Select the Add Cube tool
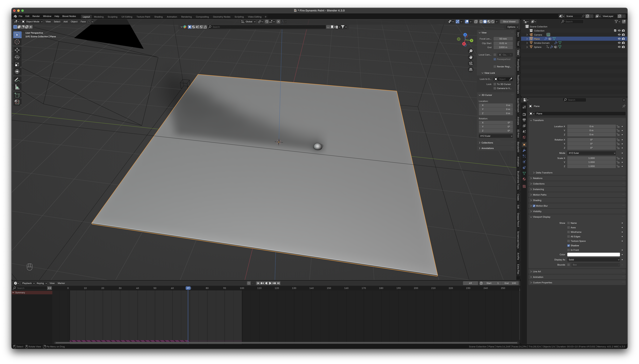 tap(17, 95)
